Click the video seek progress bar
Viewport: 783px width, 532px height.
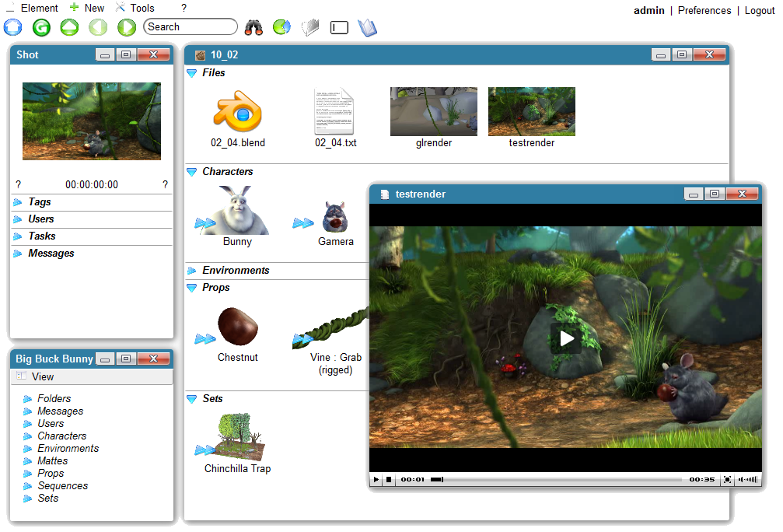click(x=560, y=480)
